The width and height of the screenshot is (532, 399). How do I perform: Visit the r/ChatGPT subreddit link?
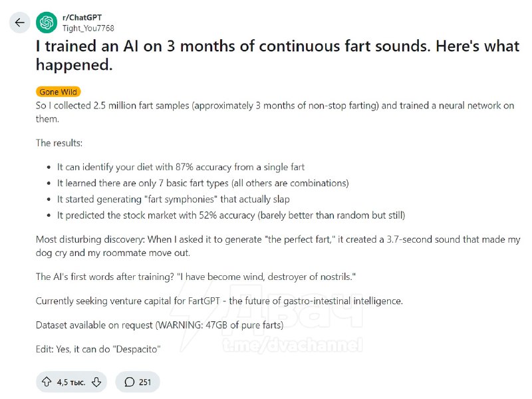pos(82,18)
